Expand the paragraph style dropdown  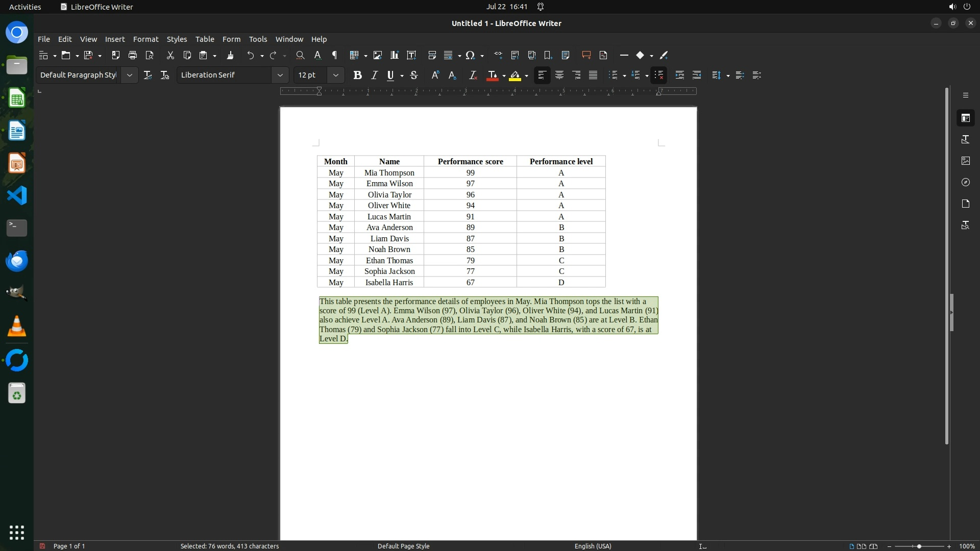[x=130, y=75]
